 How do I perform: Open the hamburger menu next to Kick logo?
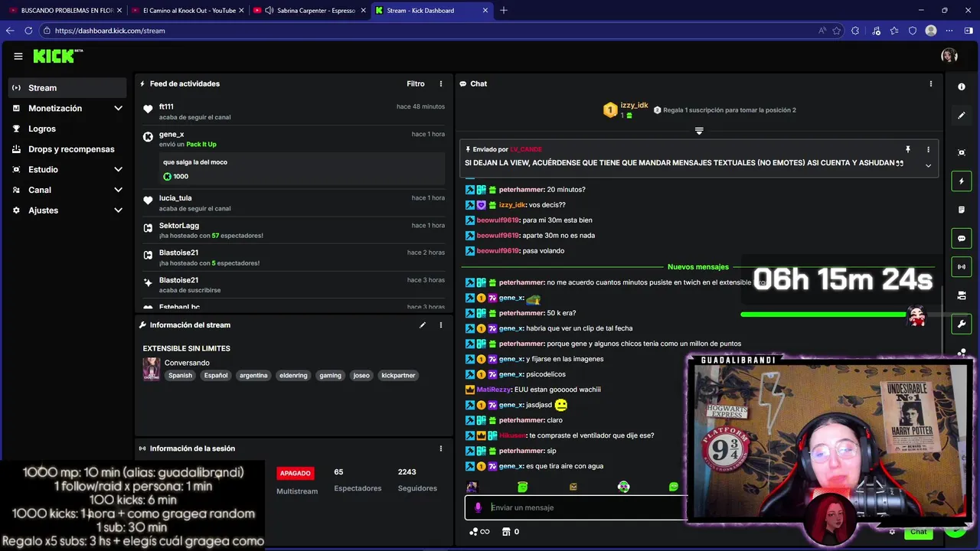click(18, 56)
